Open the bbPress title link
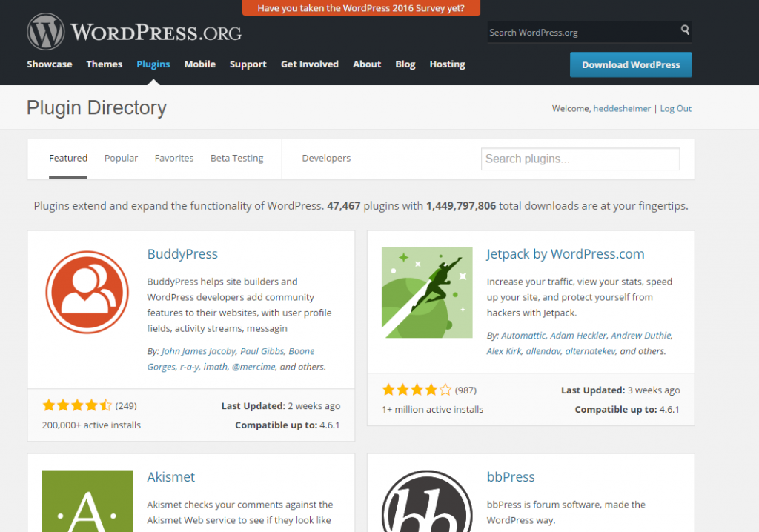 511,477
